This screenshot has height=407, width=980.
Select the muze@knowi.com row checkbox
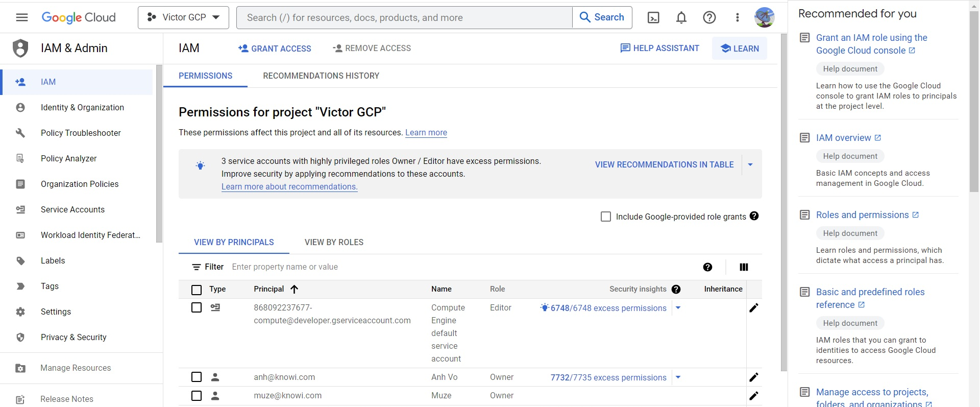[x=197, y=395]
